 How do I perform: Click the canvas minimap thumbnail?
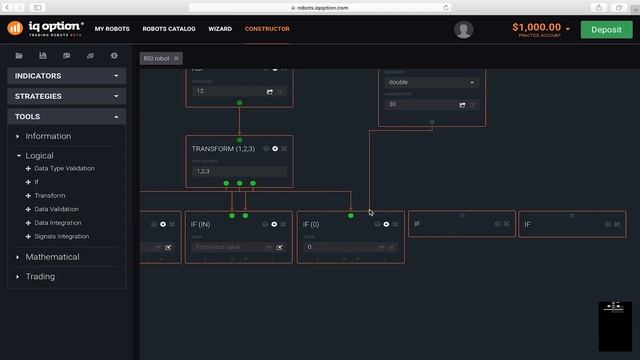coord(615,326)
